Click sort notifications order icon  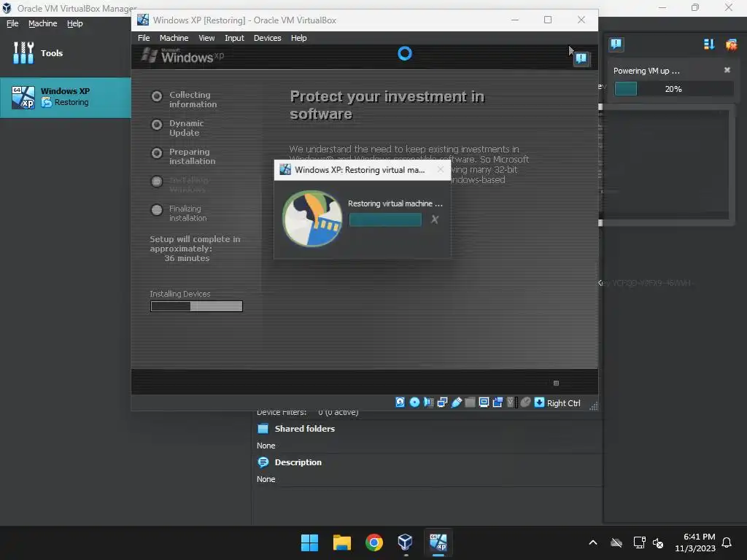pyautogui.click(x=709, y=44)
